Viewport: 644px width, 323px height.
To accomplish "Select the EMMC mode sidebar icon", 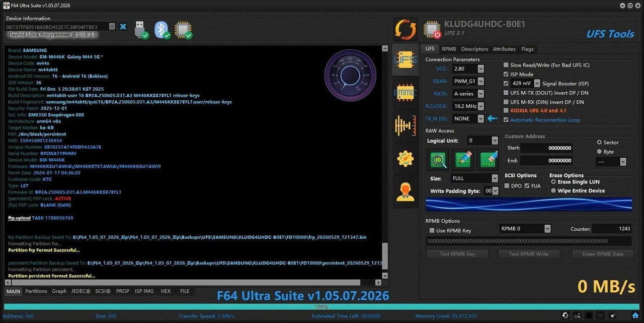I will click(405, 93).
